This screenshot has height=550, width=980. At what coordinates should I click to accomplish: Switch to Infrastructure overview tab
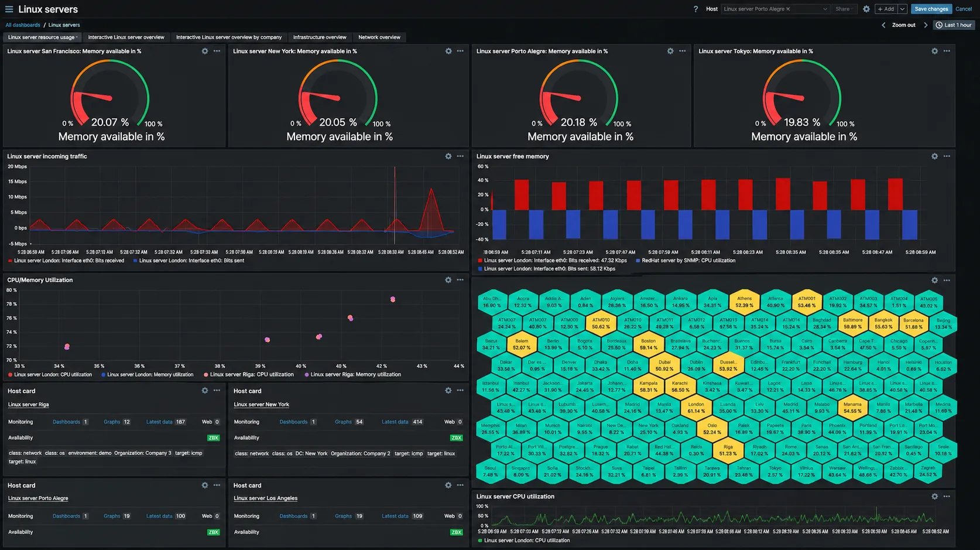[320, 37]
